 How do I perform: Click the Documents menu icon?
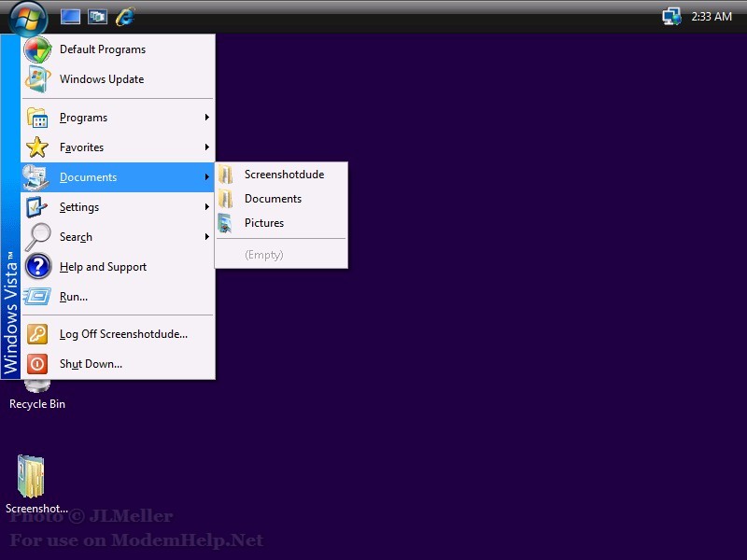click(36, 177)
